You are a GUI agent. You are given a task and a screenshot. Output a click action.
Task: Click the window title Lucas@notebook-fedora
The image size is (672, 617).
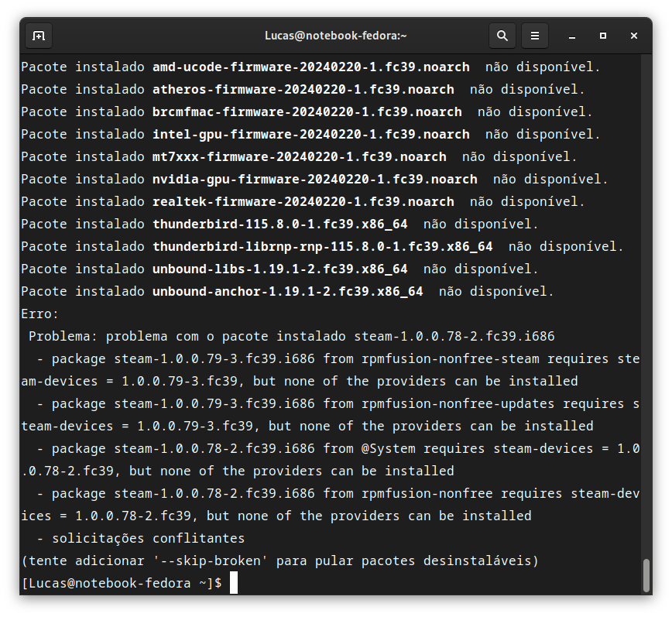point(335,36)
